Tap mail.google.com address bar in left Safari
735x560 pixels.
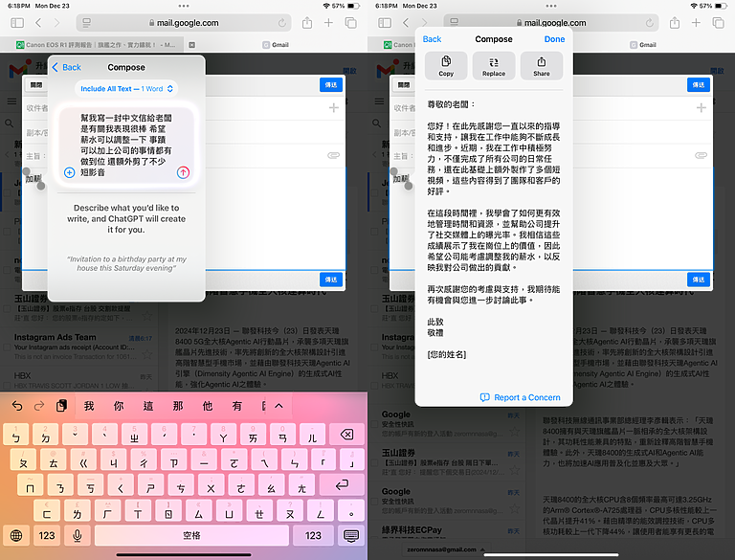[184, 23]
